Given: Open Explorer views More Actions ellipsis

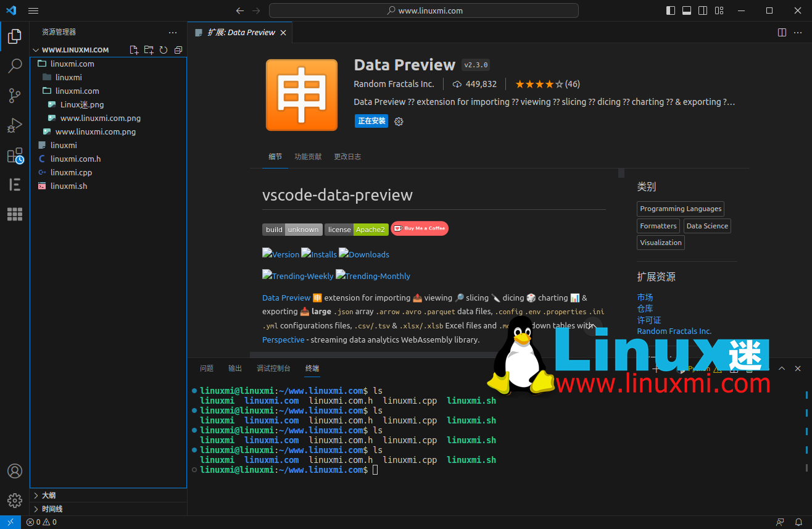Looking at the screenshot, I should pyautogui.click(x=173, y=32).
